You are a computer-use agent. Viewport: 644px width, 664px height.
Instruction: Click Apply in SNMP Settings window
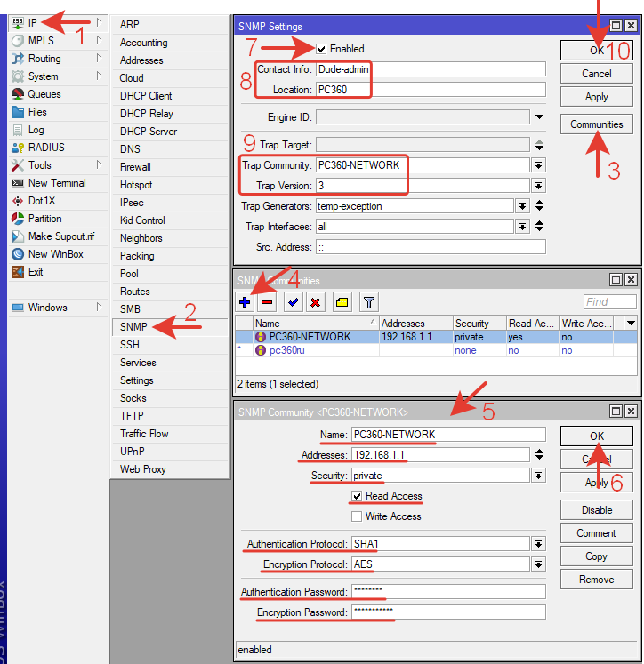pos(597,97)
